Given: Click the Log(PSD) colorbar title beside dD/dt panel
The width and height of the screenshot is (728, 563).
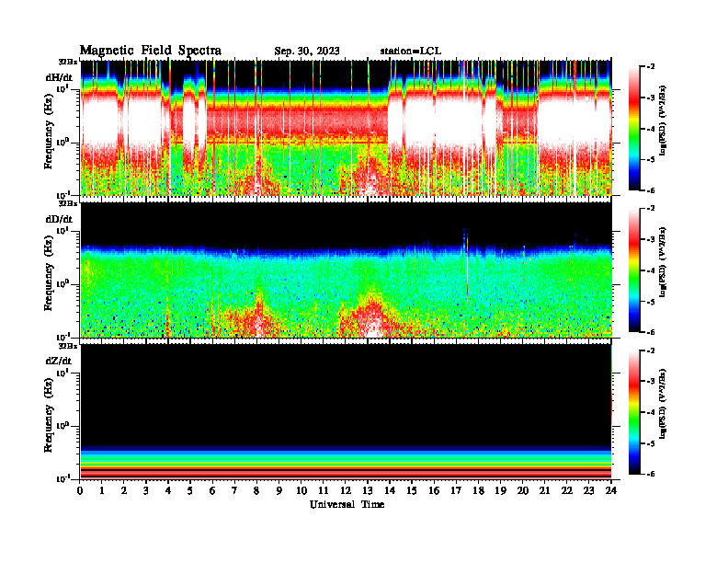Looking at the screenshot, I should [x=663, y=262].
